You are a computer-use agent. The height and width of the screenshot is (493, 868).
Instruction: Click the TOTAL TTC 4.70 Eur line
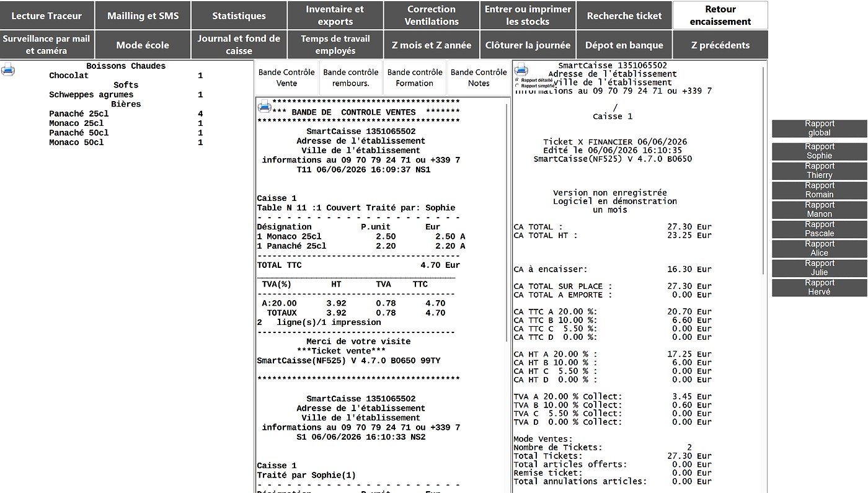pyautogui.click(x=358, y=265)
